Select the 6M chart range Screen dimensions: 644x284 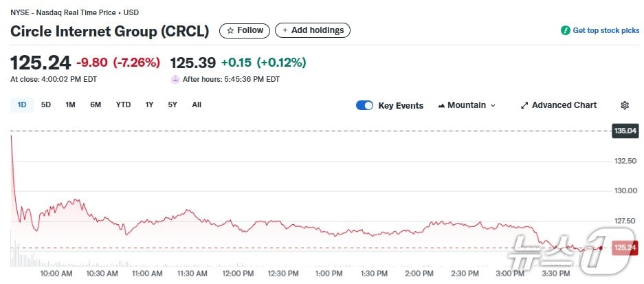point(96,105)
